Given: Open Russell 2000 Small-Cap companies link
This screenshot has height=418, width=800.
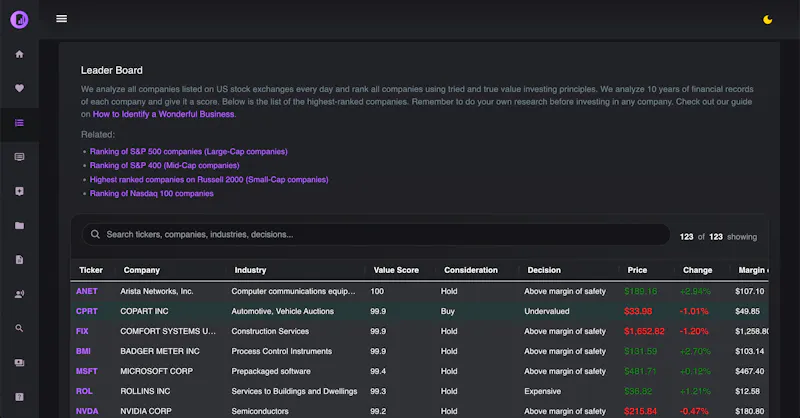Looking at the screenshot, I should click(209, 180).
